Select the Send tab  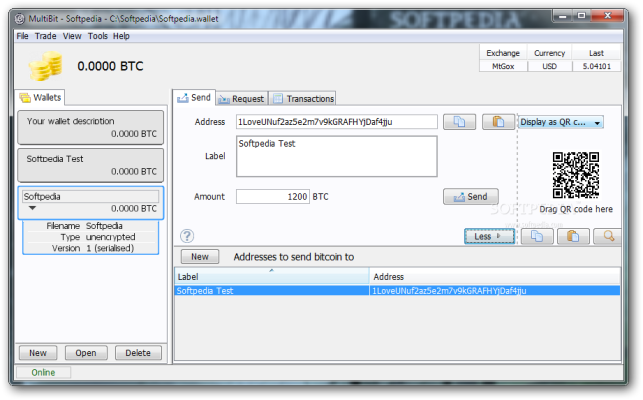[194, 98]
